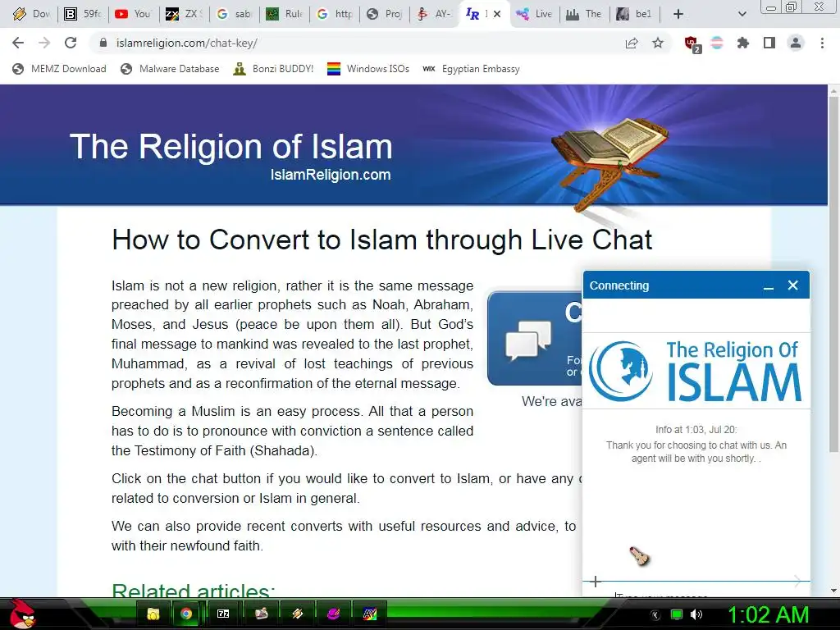
Task: Click the address bar URL
Action: [x=186, y=43]
